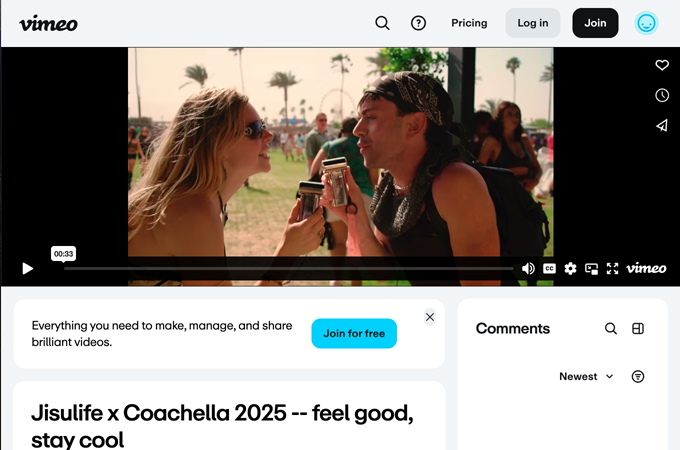Search within the comments
The height and width of the screenshot is (450, 680).
tap(611, 329)
